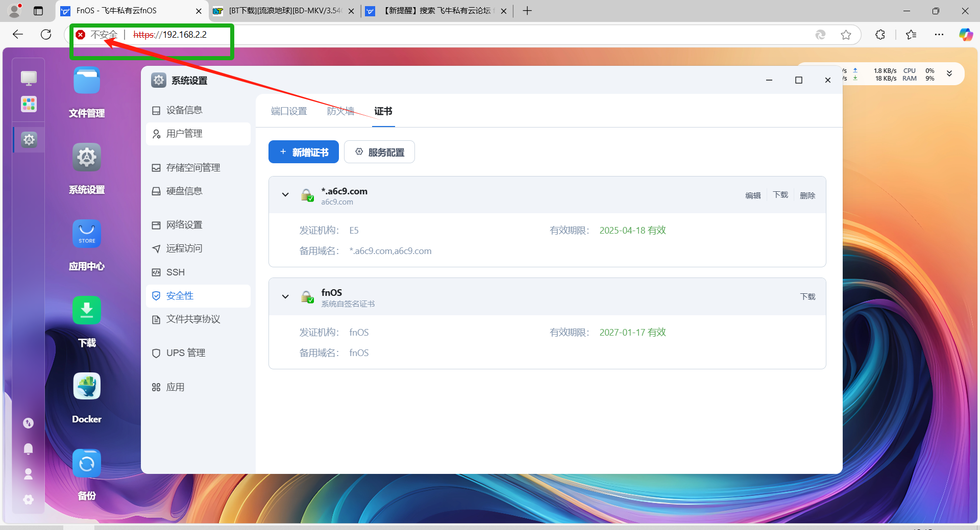Open the user profile icon in left dock

pos(29,474)
